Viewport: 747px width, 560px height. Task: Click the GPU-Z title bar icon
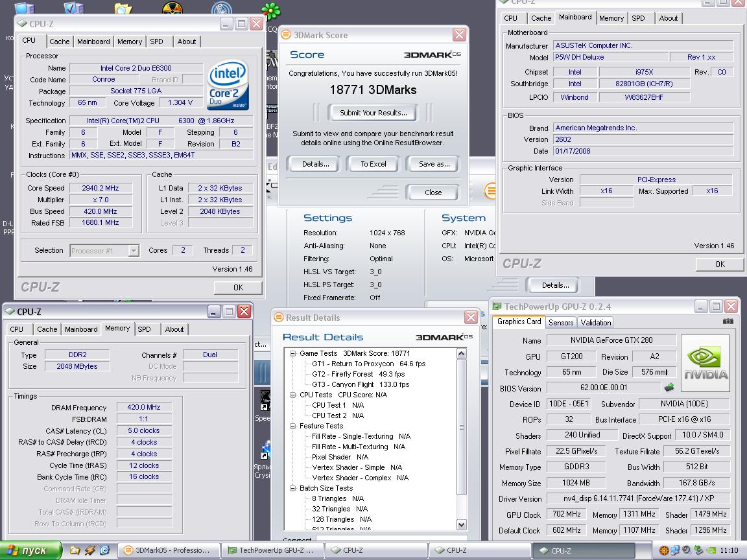(x=497, y=307)
